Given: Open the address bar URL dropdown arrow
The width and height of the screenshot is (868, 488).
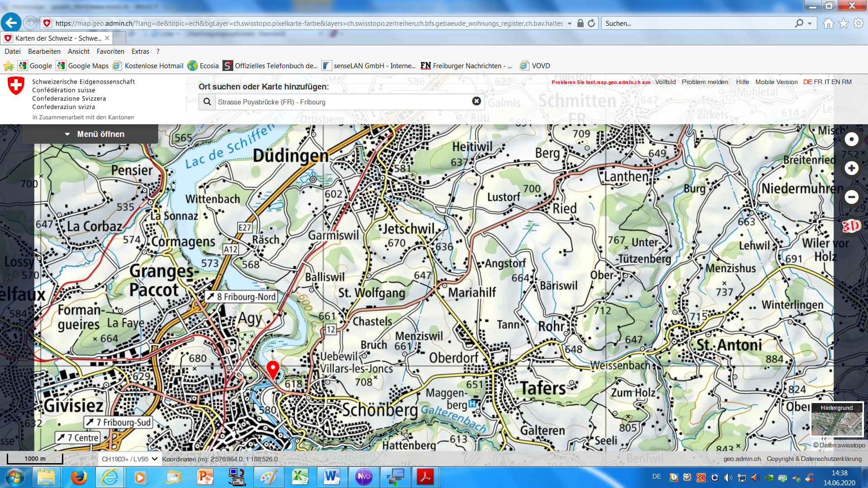Looking at the screenshot, I should click(x=570, y=23).
